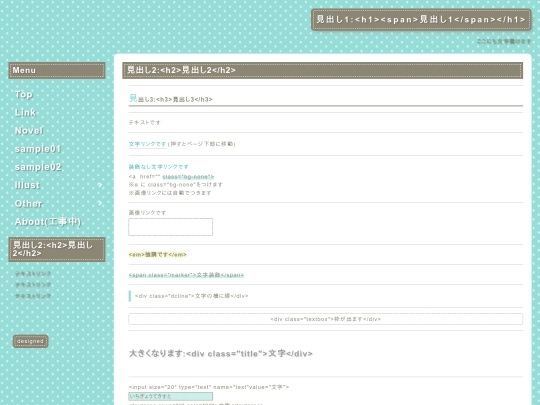Click the div class dcline text
This screenshot has height=405, width=540.
point(191,296)
